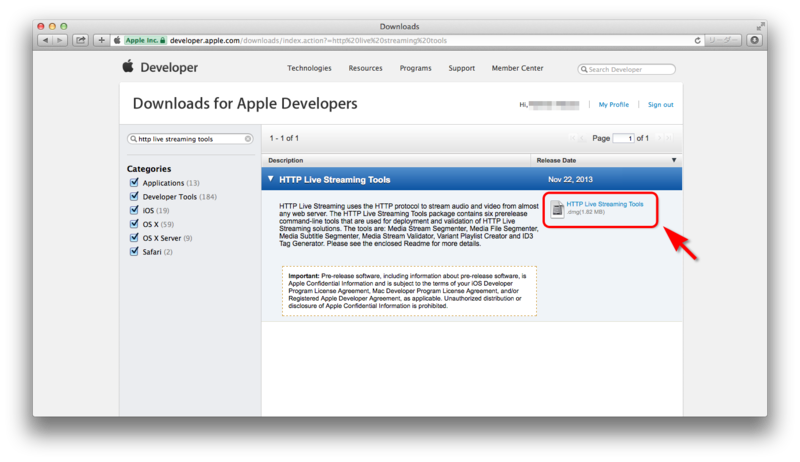
Task: Click the Nov 22, 2013 release date
Action: coord(570,179)
